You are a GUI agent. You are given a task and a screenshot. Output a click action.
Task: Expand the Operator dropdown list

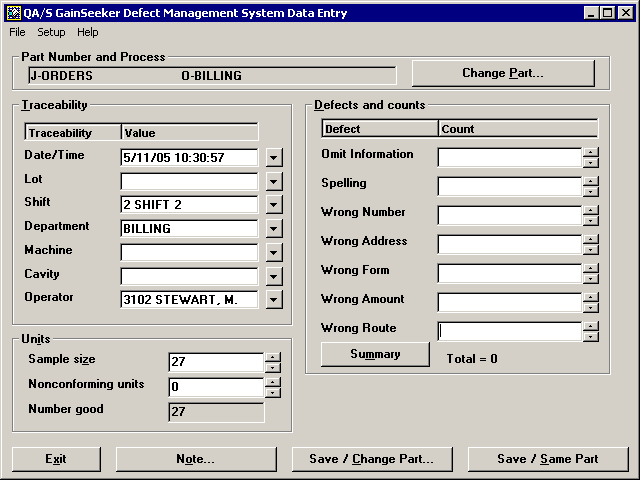(x=274, y=299)
